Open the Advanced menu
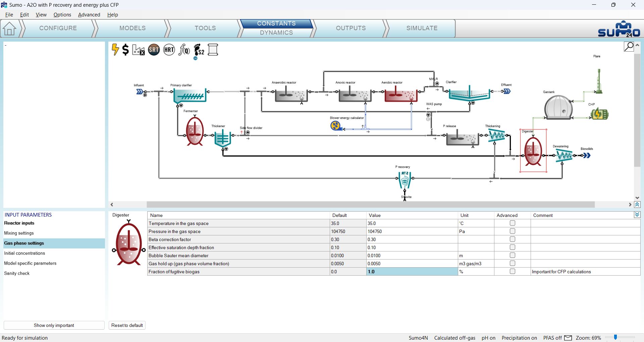 (89, 15)
